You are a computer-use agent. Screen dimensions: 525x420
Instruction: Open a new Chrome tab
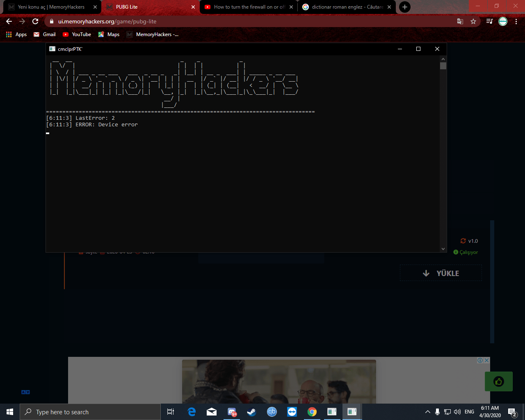click(405, 7)
